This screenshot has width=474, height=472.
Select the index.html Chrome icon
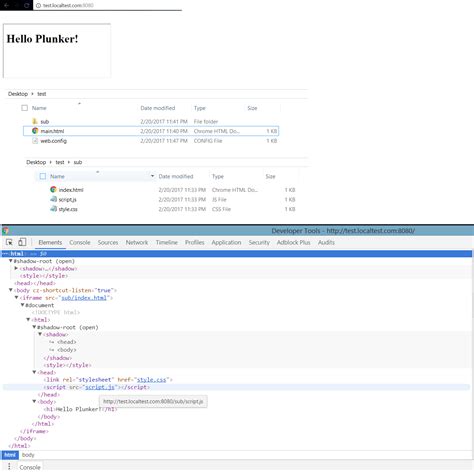(53, 189)
